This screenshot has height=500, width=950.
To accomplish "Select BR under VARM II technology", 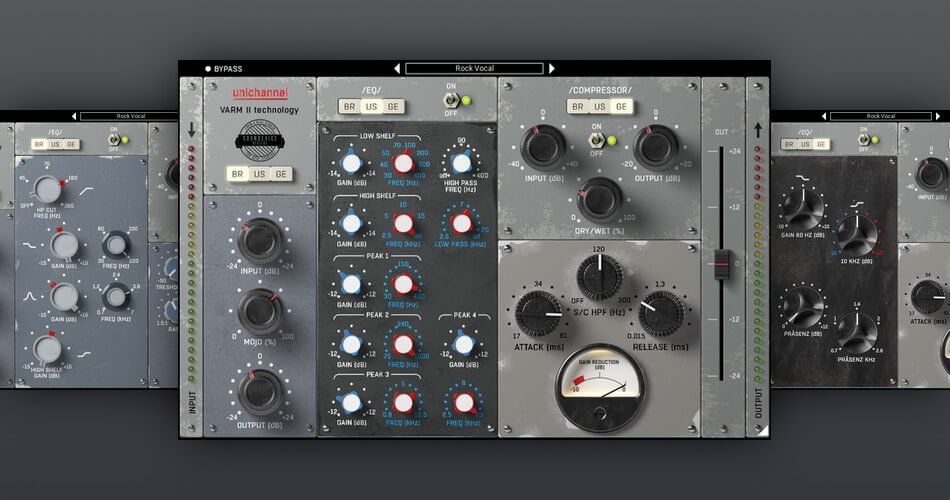I will click(x=238, y=174).
